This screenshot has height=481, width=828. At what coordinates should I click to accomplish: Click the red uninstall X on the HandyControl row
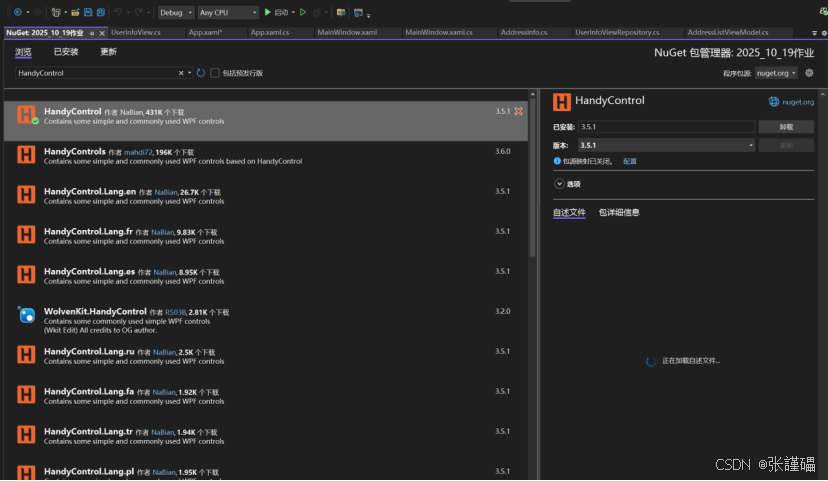[519, 111]
